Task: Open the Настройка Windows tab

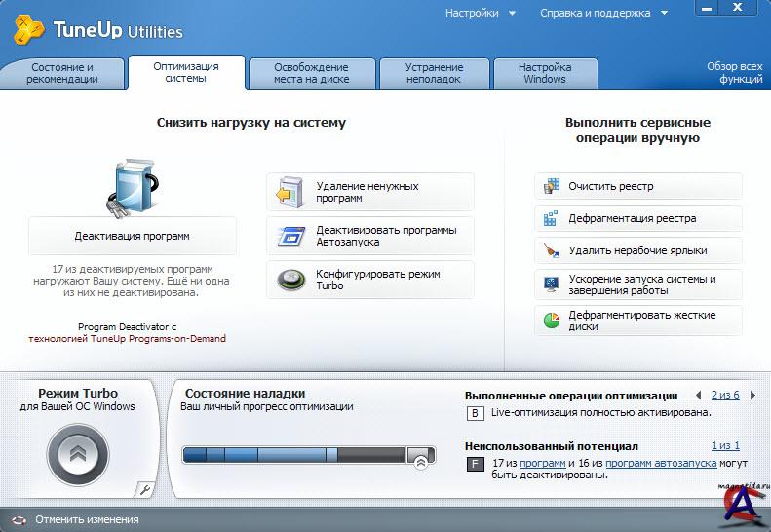Action: 545,73
